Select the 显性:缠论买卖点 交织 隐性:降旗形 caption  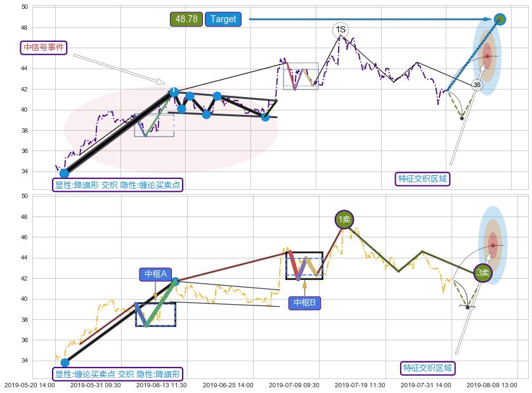pos(118,374)
